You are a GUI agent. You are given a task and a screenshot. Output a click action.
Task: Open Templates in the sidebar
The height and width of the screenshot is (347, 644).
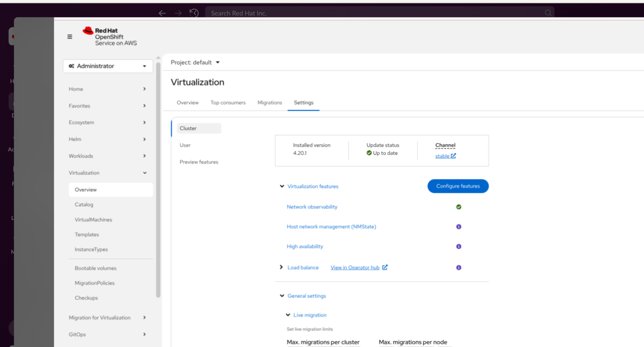(87, 235)
